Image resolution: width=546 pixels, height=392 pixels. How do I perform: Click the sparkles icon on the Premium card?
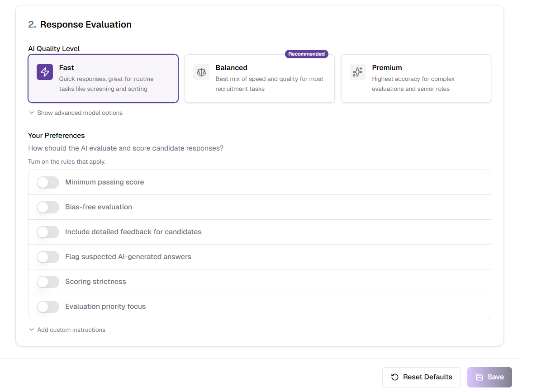357,72
